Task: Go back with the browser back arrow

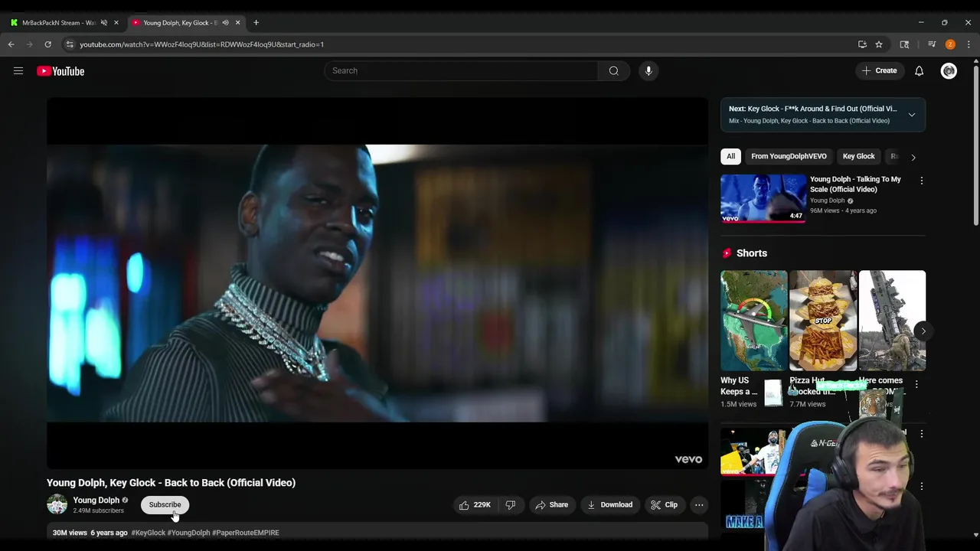Action: click(11, 44)
